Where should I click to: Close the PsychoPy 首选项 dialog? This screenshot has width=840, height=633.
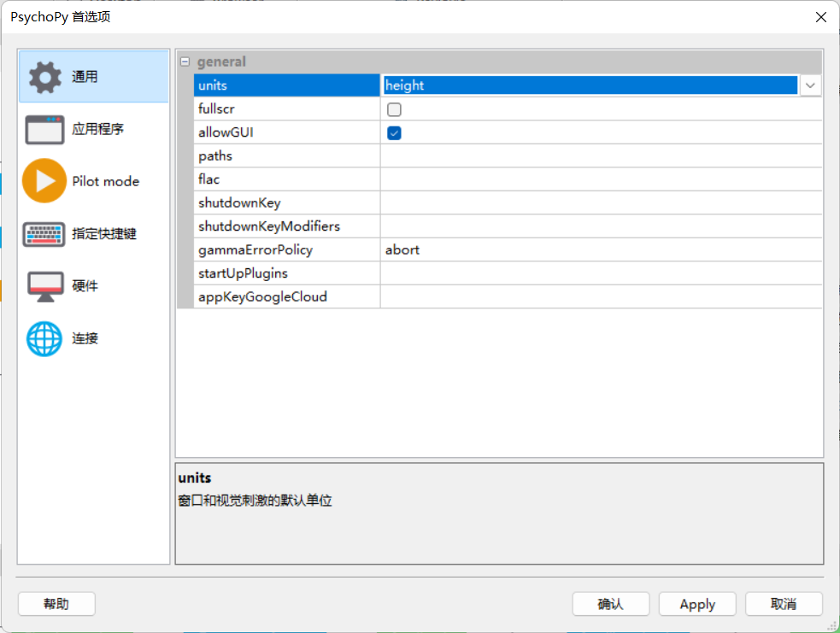tap(820, 17)
